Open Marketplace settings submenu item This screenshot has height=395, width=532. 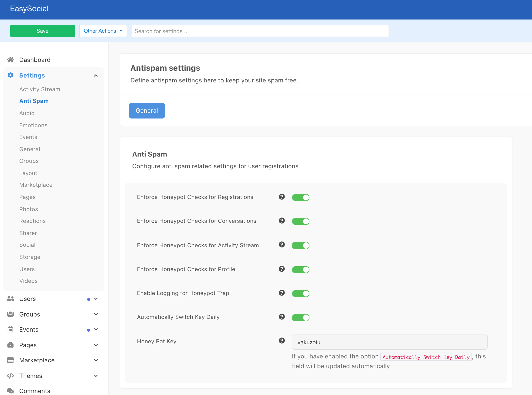coord(36,185)
